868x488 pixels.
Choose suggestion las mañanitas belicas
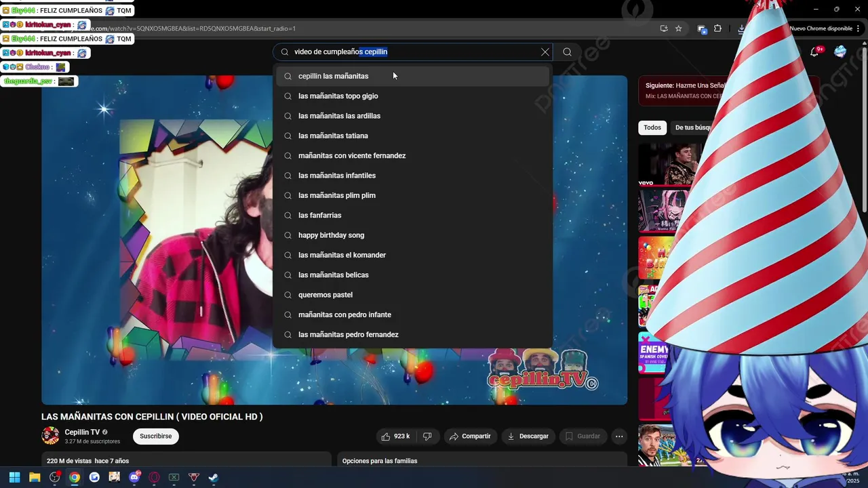412,275
